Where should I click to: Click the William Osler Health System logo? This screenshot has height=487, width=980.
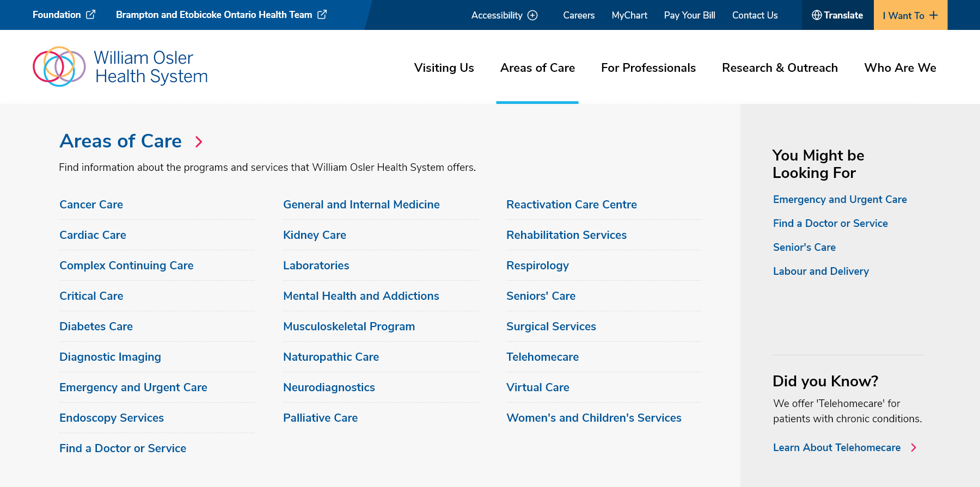pyautogui.click(x=120, y=67)
